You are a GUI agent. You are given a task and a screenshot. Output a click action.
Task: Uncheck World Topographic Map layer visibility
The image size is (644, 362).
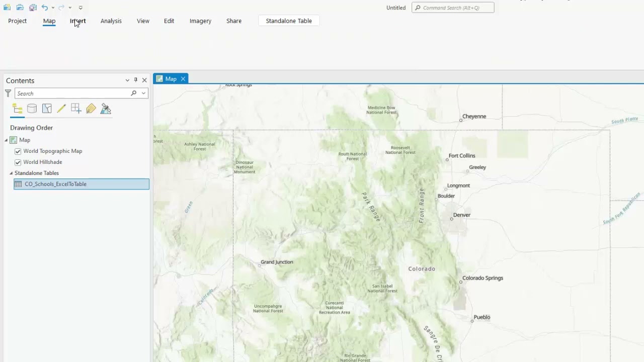(x=18, y=151)
